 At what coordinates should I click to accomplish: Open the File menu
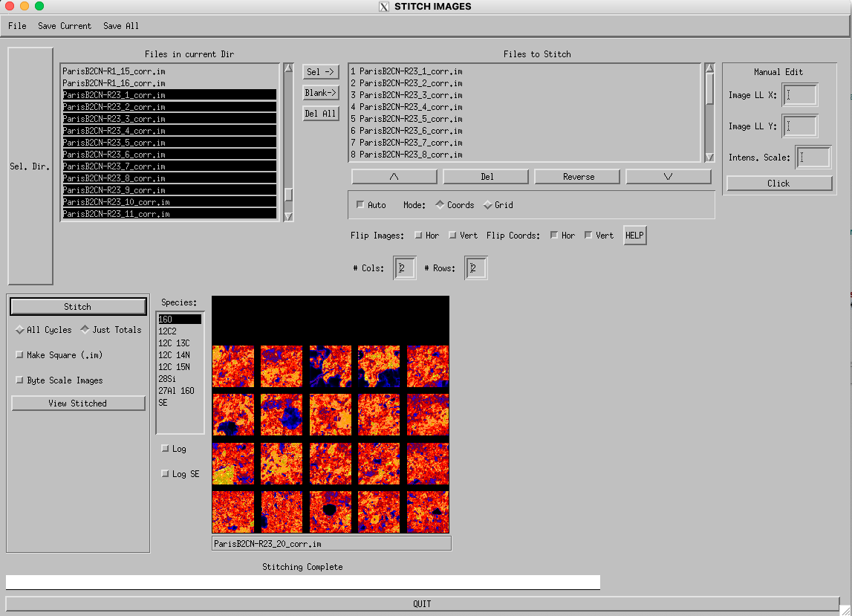coord(17,26)
